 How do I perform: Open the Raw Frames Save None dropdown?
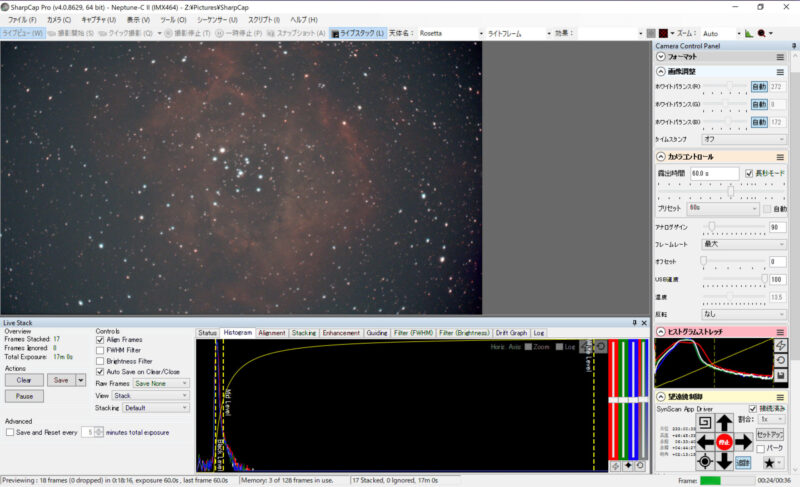tap(161, 383)
